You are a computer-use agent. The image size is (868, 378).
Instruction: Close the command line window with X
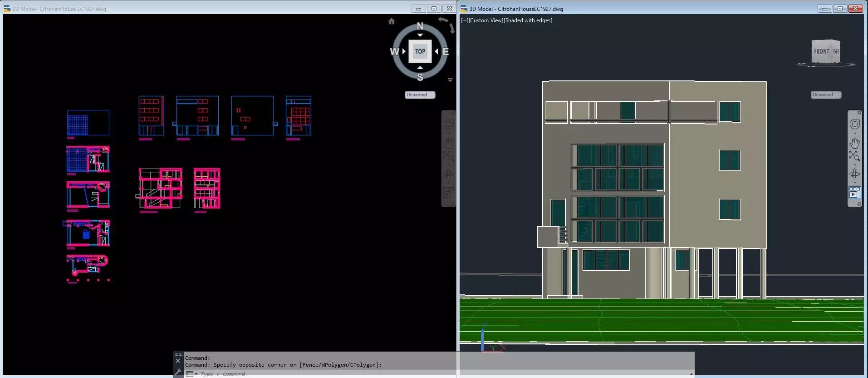click(178, 361)
